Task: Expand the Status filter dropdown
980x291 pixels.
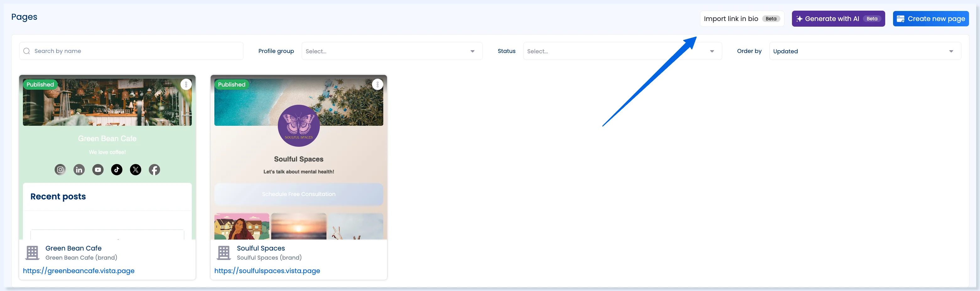Action: point(622,51)
